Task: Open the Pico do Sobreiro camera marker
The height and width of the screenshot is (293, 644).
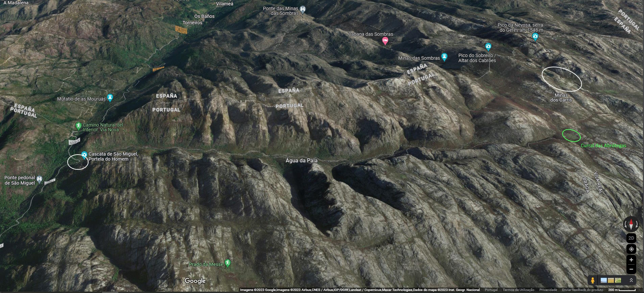Action: (488, 47)
